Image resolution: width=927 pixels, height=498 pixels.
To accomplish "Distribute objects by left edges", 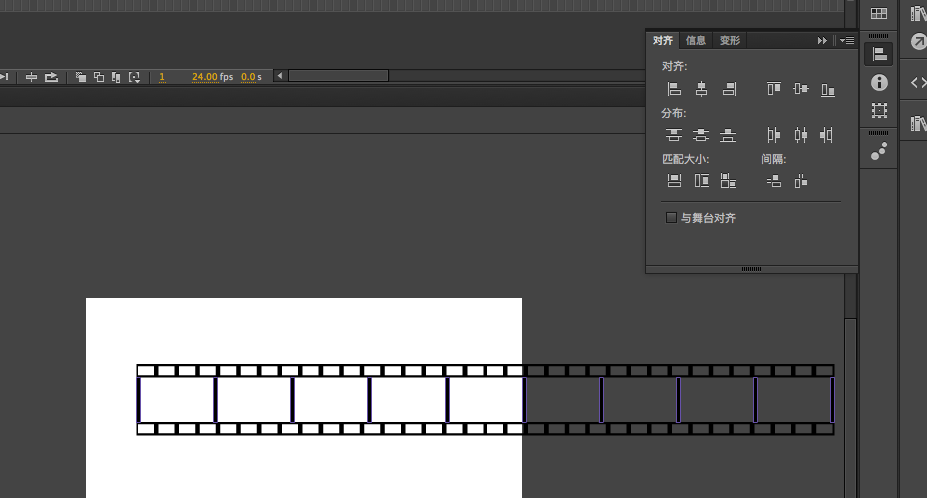I will coord(773,135).
